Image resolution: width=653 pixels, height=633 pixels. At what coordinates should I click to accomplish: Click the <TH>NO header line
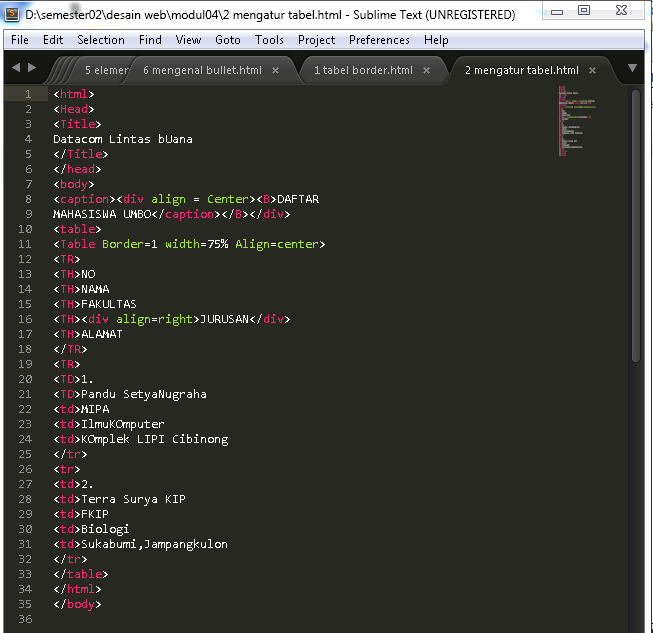74,274
